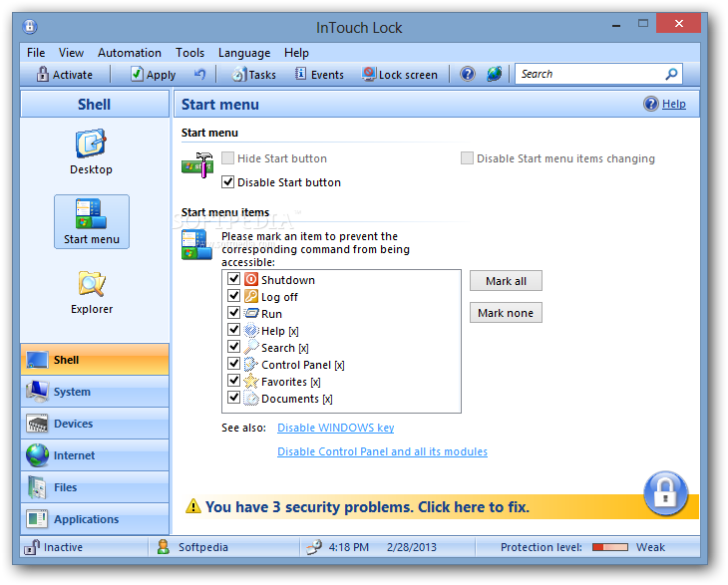Image resolution: width=728 pixels, height=585 pixels.
Task: Open Events from the toolbar
Action: pyautogui.click(x=319, y=74)
